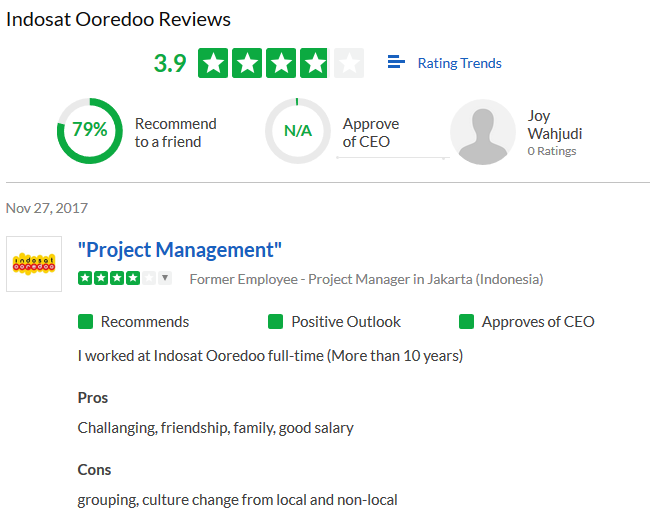Click the 0 Ratings text under CEO

click(552, 151)
